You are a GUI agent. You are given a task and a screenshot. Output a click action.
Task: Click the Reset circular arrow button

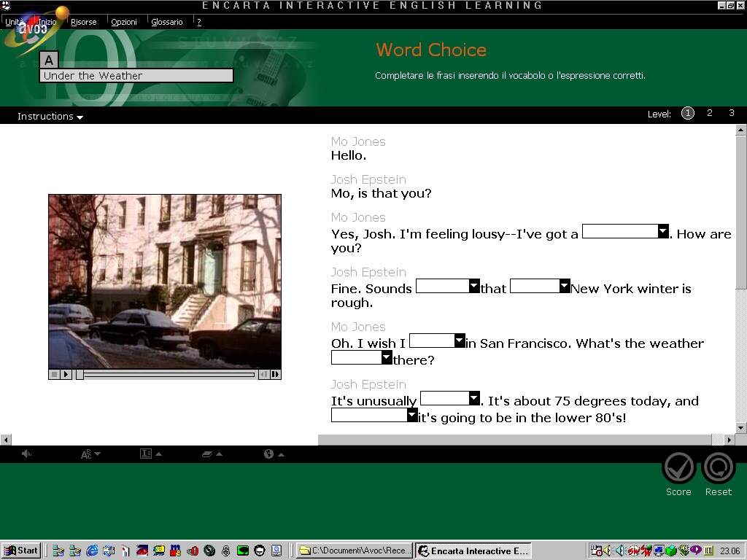coord(718,468)
